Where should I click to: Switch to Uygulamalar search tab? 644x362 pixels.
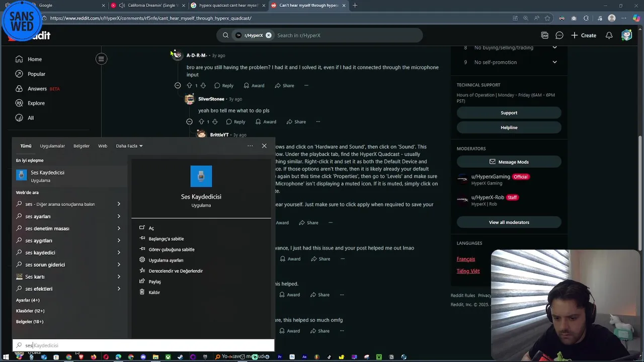coord(52,146)
